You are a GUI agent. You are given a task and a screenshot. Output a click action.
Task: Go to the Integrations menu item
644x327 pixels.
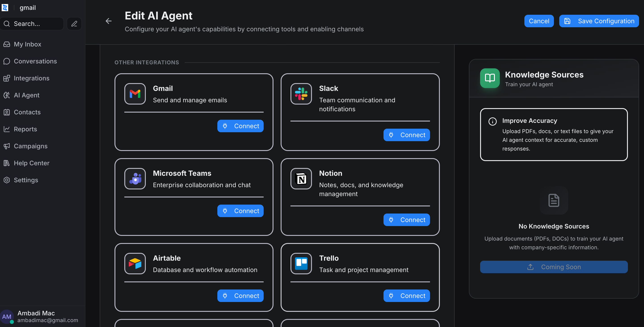point(32,78)
